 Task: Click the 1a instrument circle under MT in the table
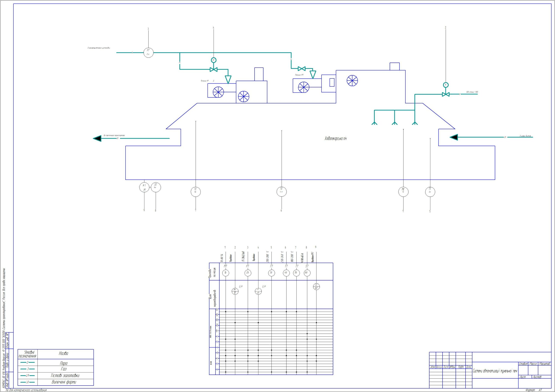pos(225,273)
